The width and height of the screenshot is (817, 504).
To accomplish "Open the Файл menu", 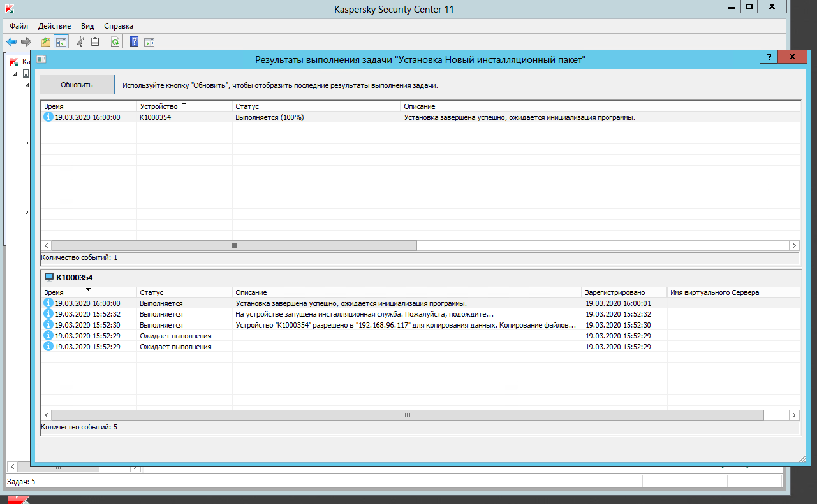I will (18, 26).
